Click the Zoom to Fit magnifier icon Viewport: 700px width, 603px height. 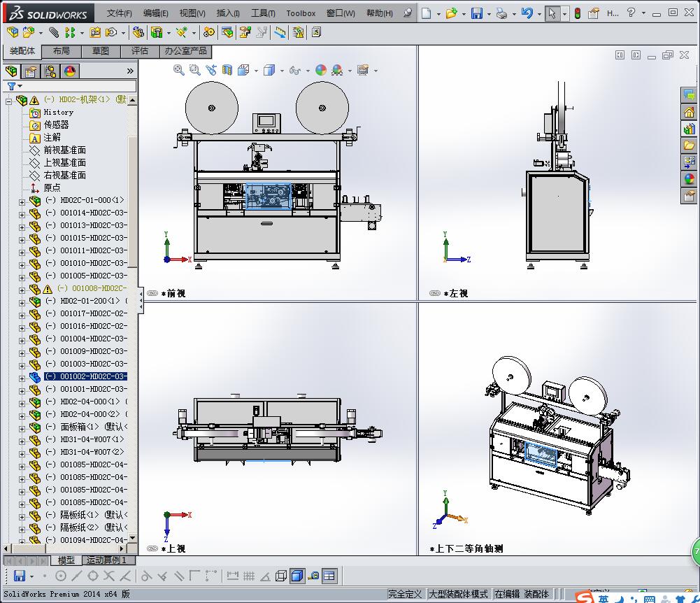pos(179,70)
